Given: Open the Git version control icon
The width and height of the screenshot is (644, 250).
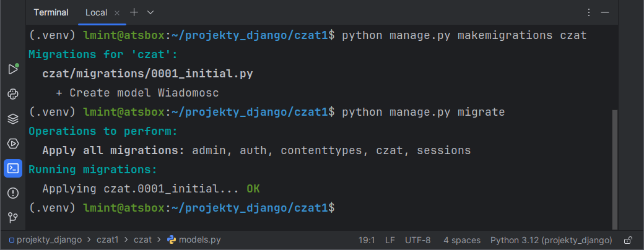Looking at the screenshot, I should [x=13, y=218].
